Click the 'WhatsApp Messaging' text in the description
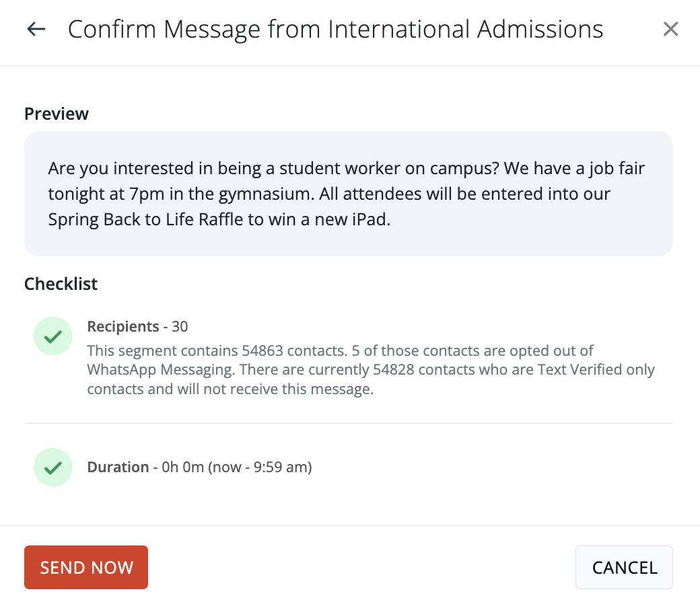700x604 pixels. coord(161,370)
